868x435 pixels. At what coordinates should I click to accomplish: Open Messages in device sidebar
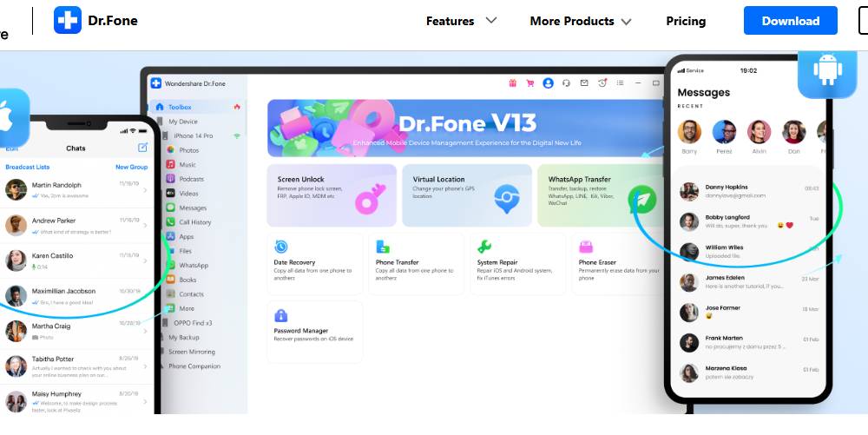click(187, 208)
